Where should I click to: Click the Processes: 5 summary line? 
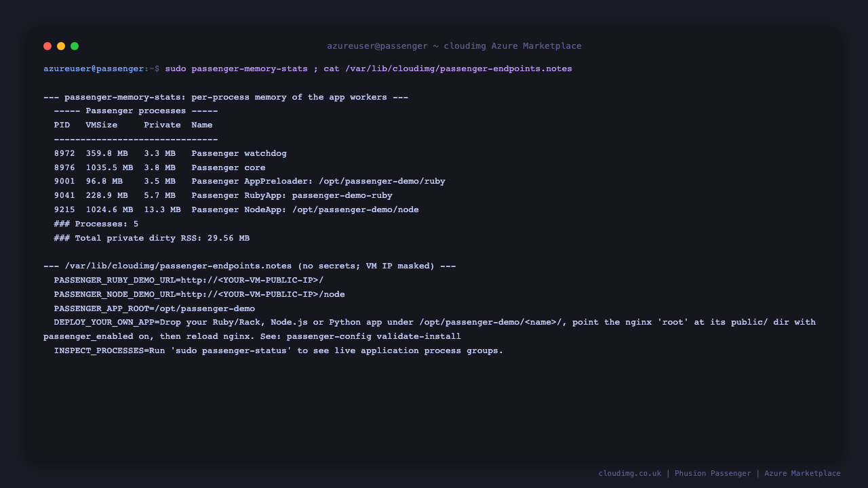coord(96,224)
